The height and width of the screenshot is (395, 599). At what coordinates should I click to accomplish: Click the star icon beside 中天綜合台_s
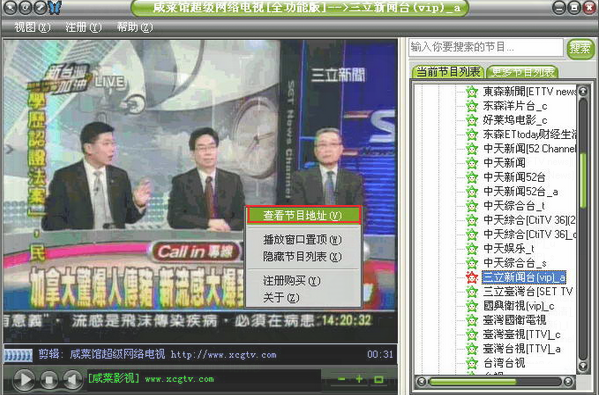pyautogui.click(x=472, y=263)
